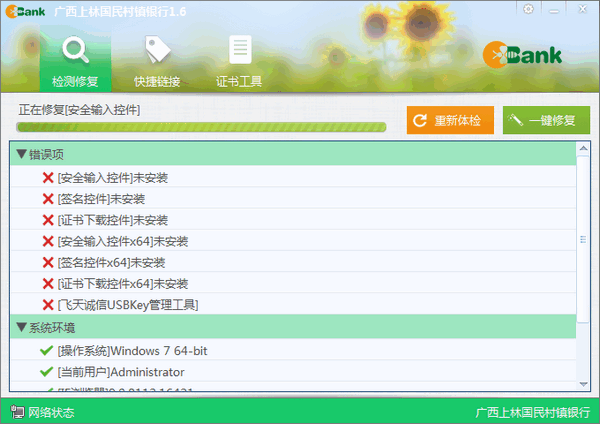Open the 证书工具 tab
This screenshot has width=600, height=424.
coord(239,60)
